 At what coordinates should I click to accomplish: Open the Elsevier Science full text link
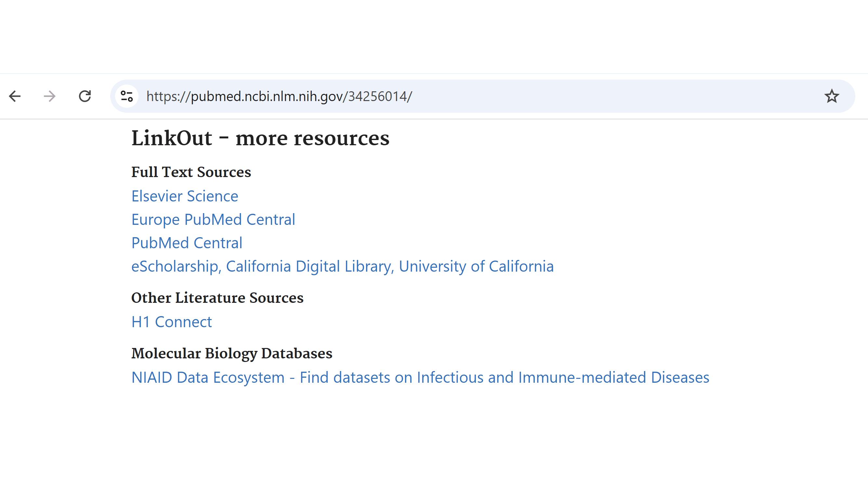click(x=185, y=196)
